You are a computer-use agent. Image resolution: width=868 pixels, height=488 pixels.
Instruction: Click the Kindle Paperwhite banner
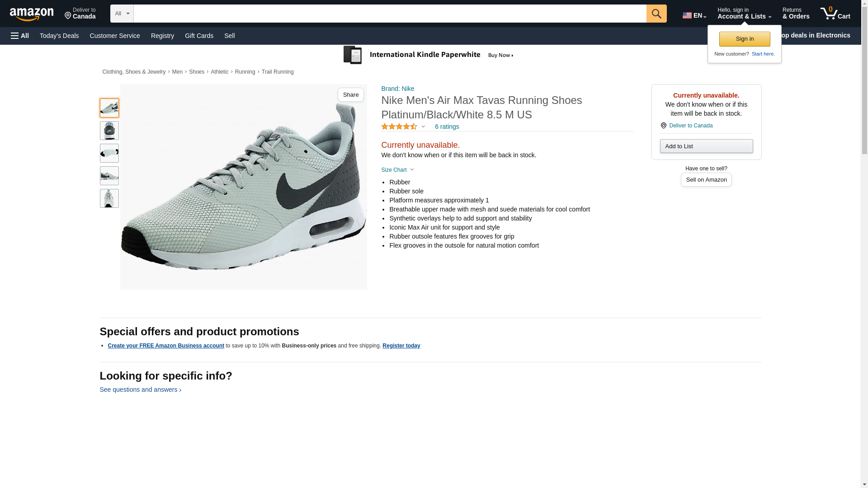coord(428,55)
